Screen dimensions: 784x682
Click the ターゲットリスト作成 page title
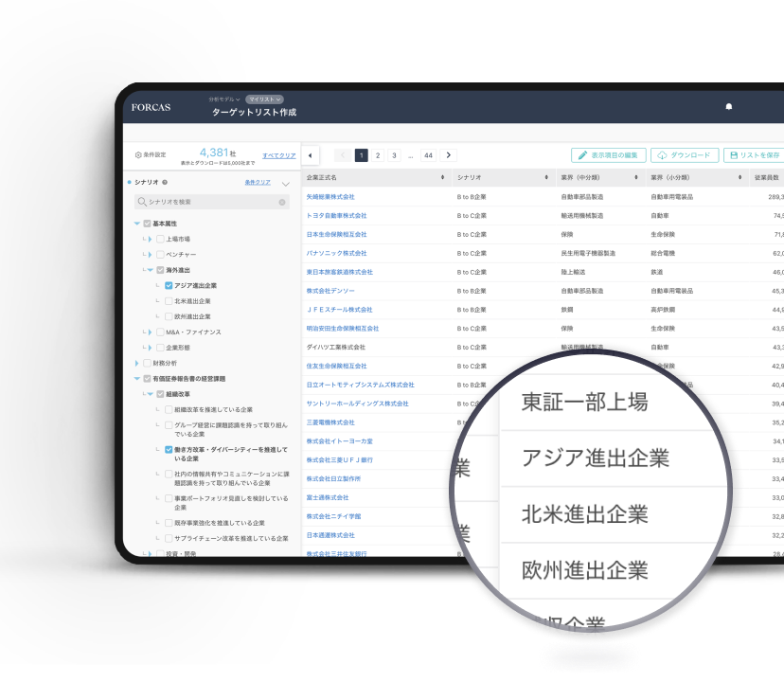click(255, 112)
